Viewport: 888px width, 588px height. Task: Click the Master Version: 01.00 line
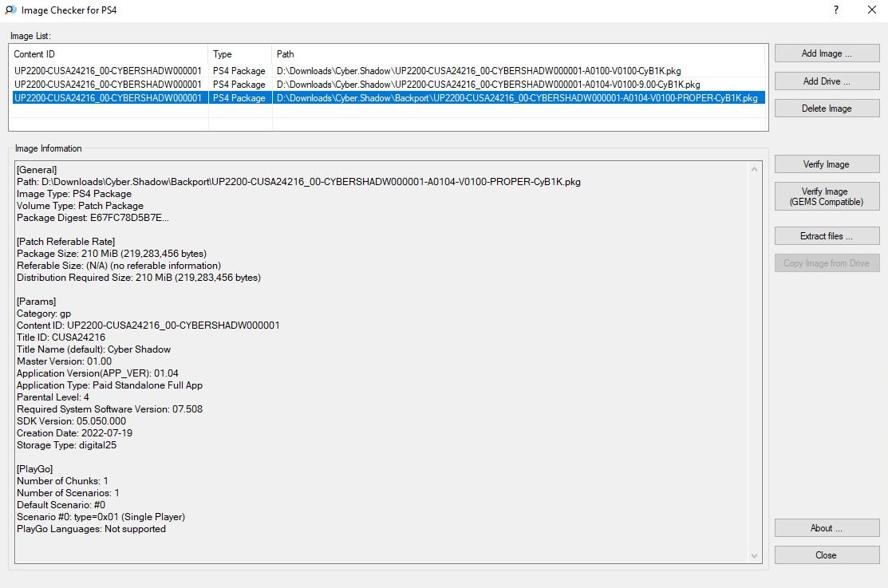64,361
